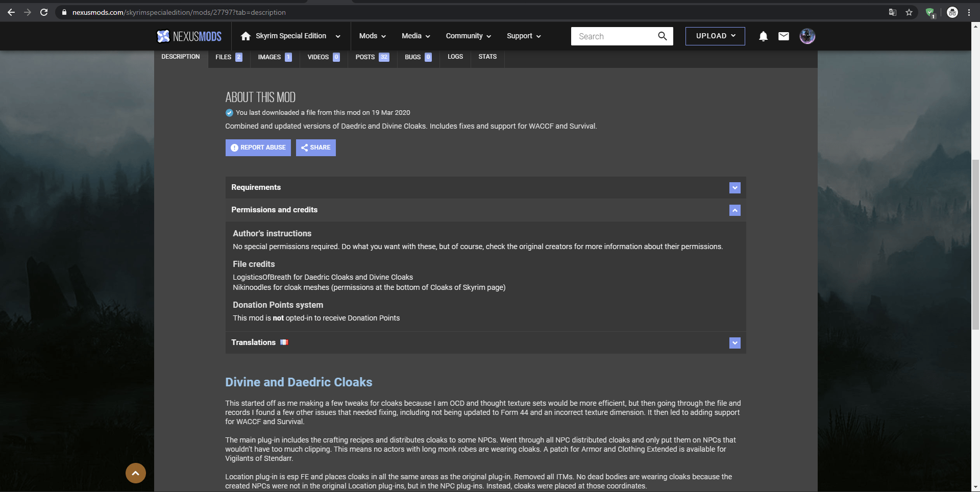
Task: Open the notifications bell
Action: (x=763, y=36)
